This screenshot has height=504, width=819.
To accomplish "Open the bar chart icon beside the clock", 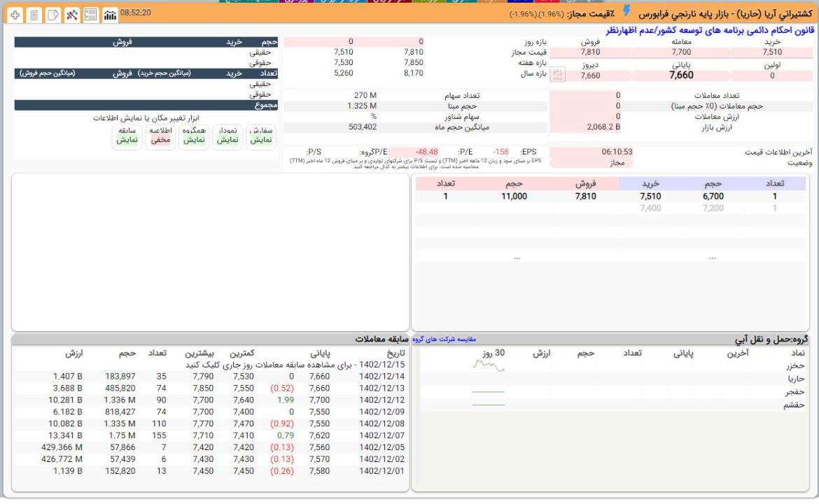I will click(x=110, y=15).
